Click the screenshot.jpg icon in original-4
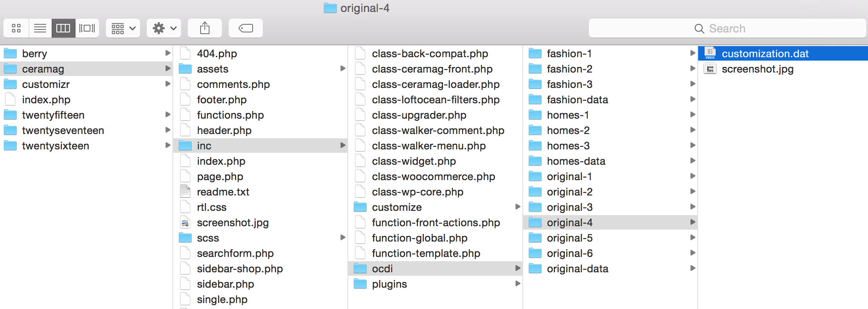This screenshot has height=309, width=868. coord(710,69)
